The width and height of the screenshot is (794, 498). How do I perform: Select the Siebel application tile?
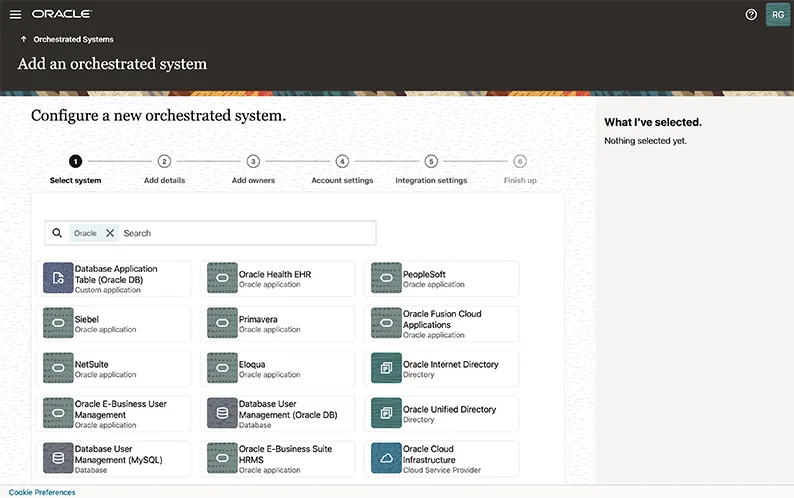pyautogui.click(x=116, y=323)
